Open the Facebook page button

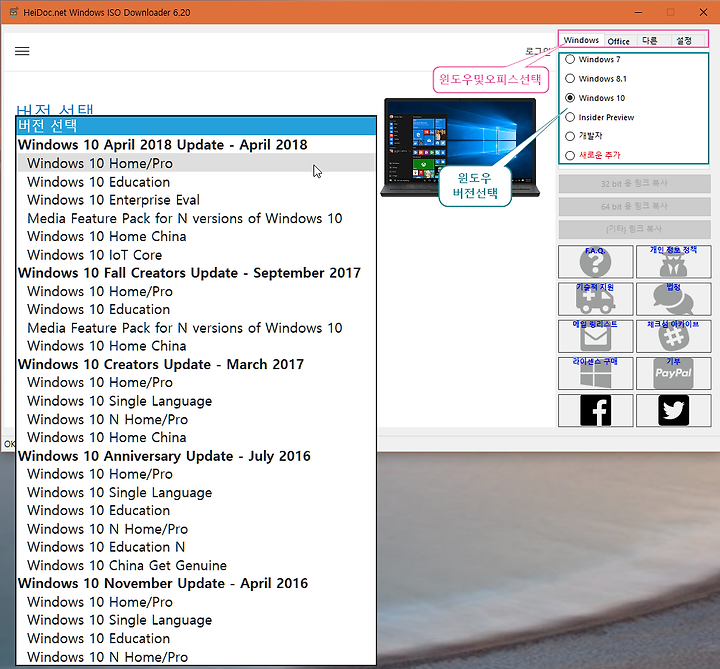596,410
